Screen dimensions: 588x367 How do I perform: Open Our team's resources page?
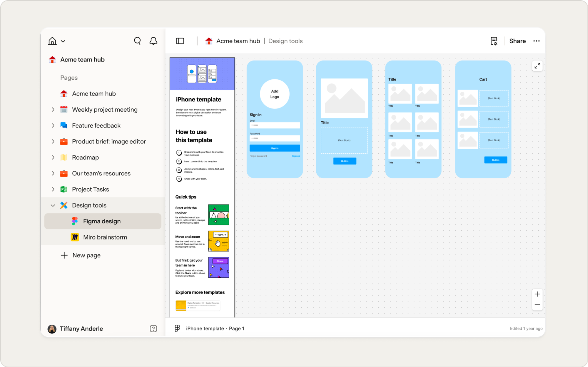[101, 173]
